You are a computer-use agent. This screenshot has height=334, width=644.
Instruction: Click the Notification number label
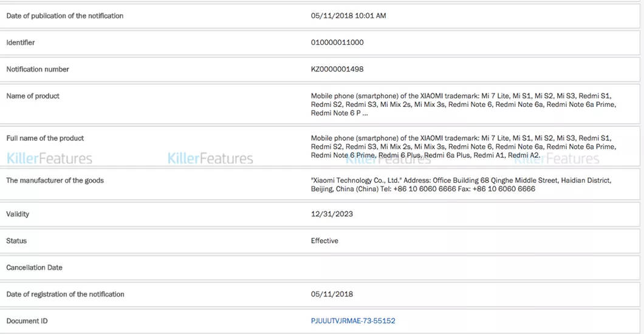[x=38, y=69]
